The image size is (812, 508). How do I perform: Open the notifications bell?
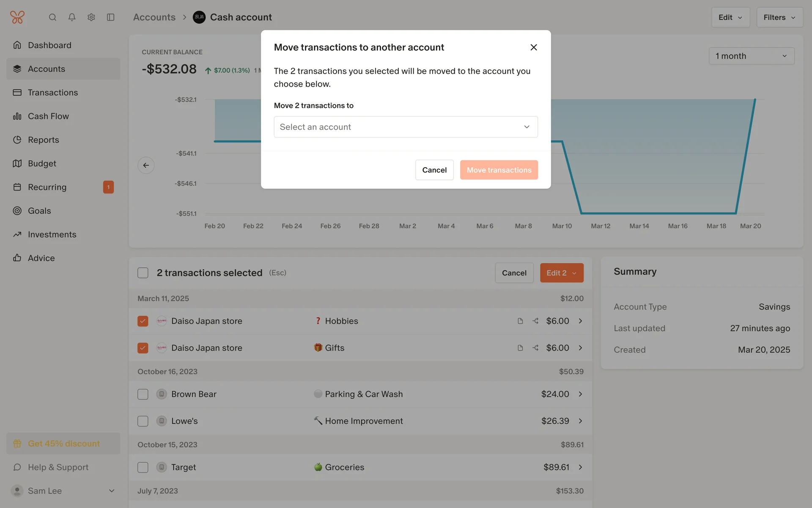point(72,17)
